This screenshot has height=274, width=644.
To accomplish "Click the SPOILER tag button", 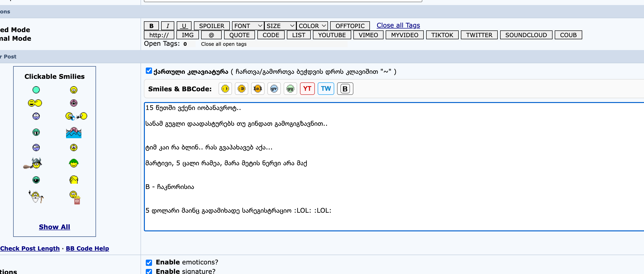I will pos(211,26).
